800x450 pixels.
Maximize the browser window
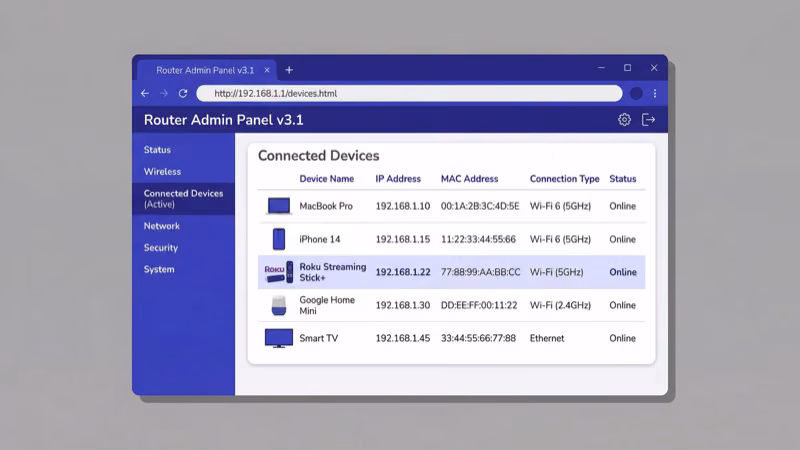coord(628,67)
